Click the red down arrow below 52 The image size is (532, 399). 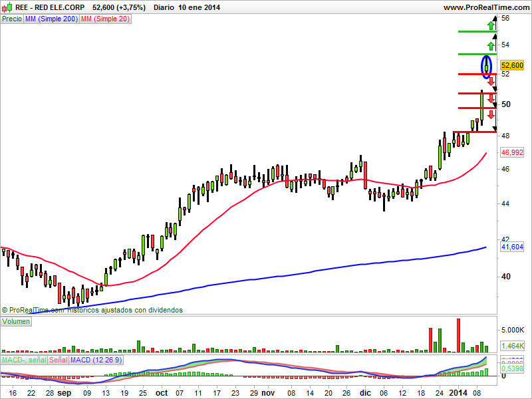coord(491,81)
